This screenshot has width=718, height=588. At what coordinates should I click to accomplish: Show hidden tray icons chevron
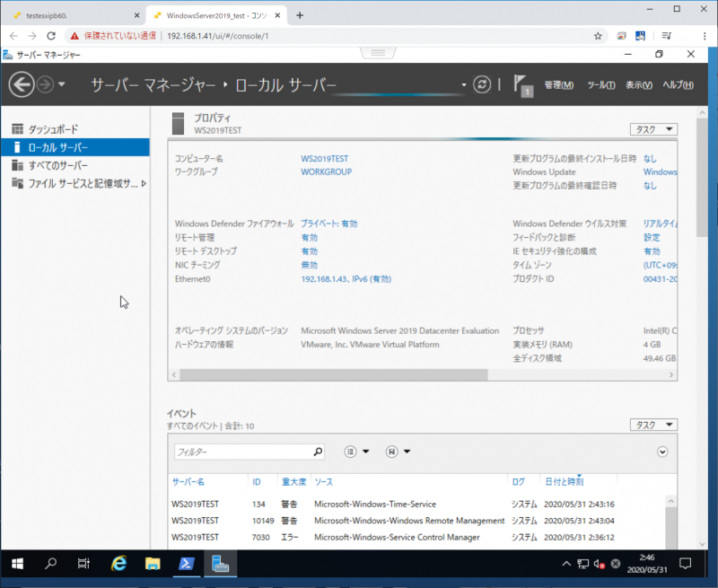pos(566,564)
